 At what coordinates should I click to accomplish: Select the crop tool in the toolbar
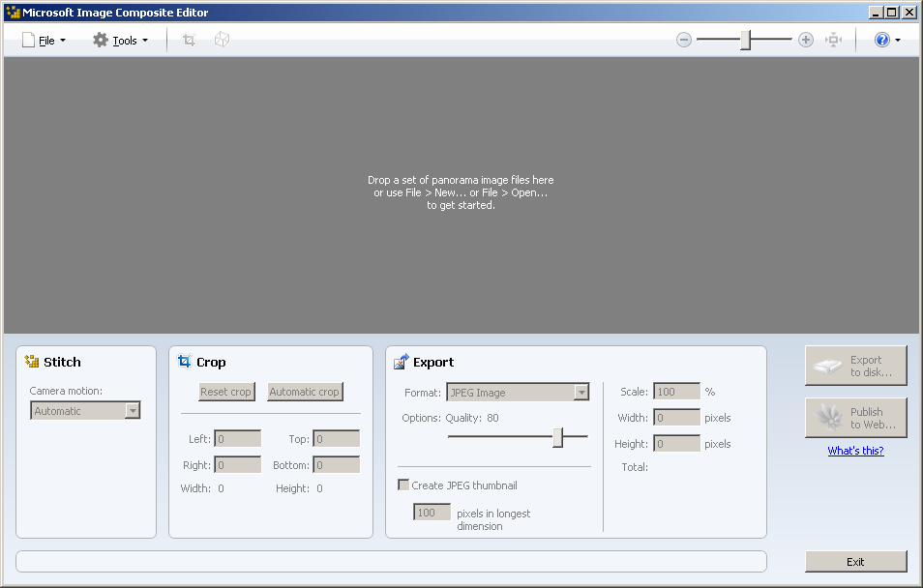click(x=189, y=40)
